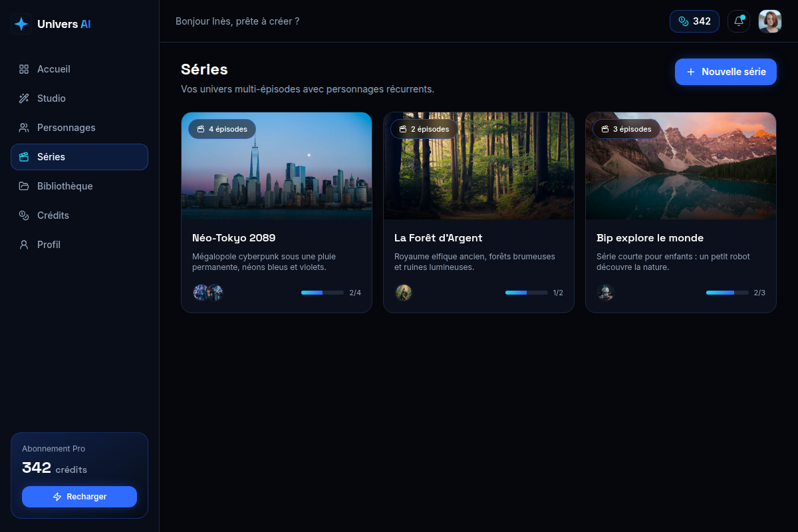The height and width of the screenshot is (532, 798).
Task: Open the Bibliothèque section
Action: coord(79,186)
